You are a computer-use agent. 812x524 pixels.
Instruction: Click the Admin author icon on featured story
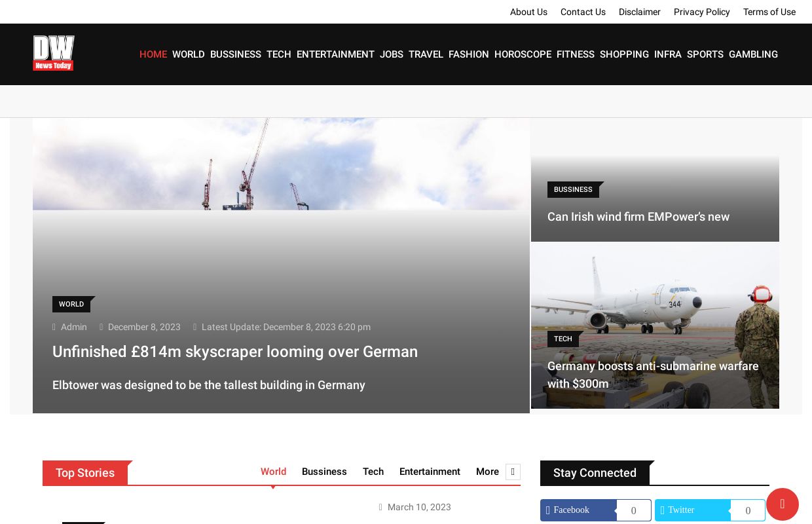[x=54, y=327]
